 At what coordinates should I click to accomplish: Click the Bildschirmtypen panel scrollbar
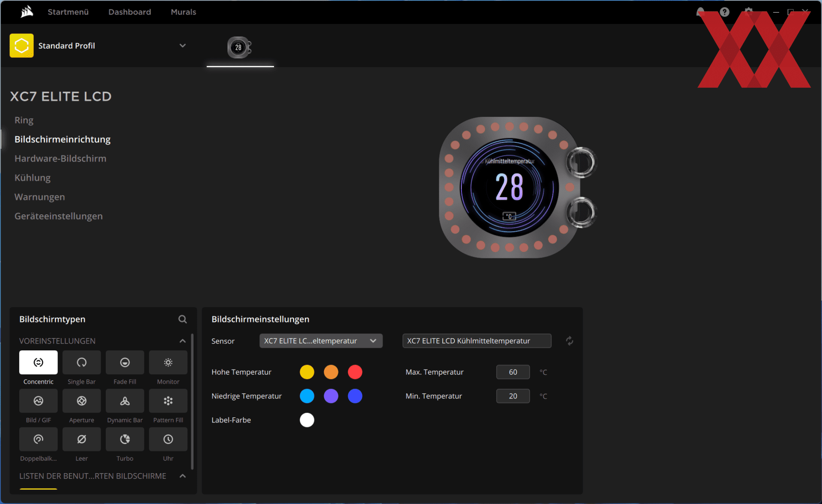pos(192,401)
